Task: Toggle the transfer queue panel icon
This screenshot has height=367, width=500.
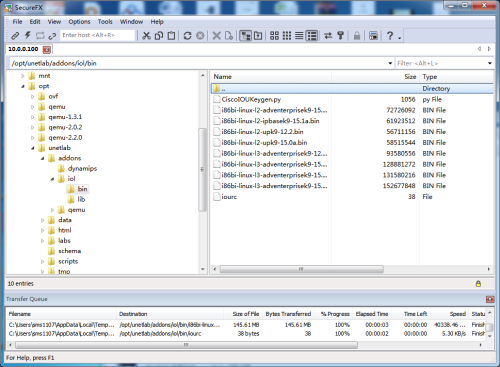Action: click(373, 35)
